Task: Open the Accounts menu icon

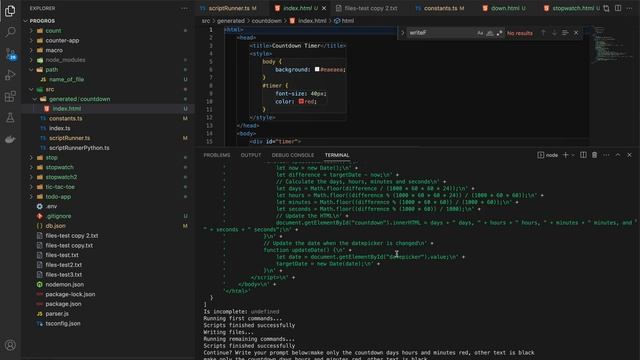Action: coord(10,345)
